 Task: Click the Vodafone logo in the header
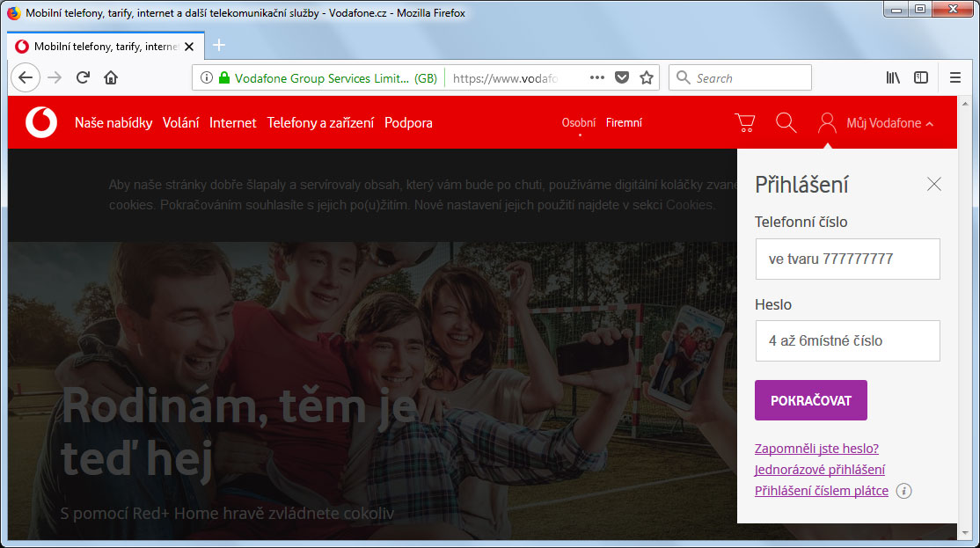point(41,122)
